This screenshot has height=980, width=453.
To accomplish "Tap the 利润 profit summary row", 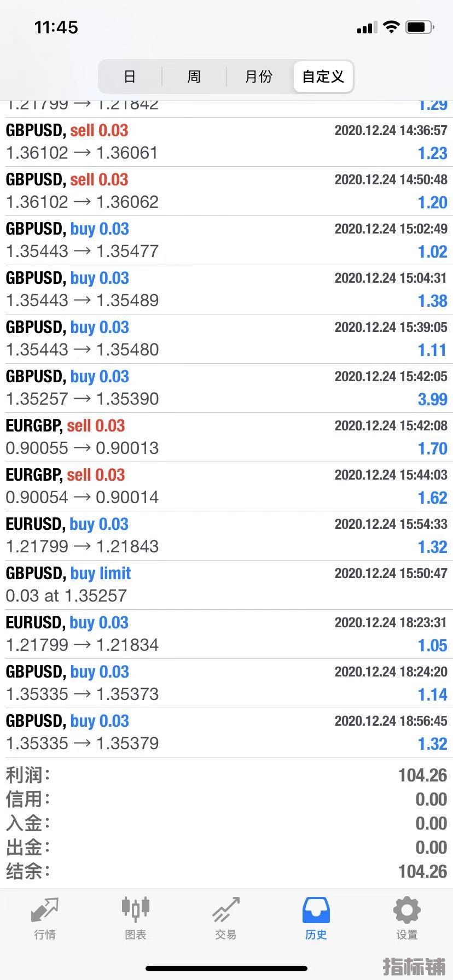I will 226,775.
